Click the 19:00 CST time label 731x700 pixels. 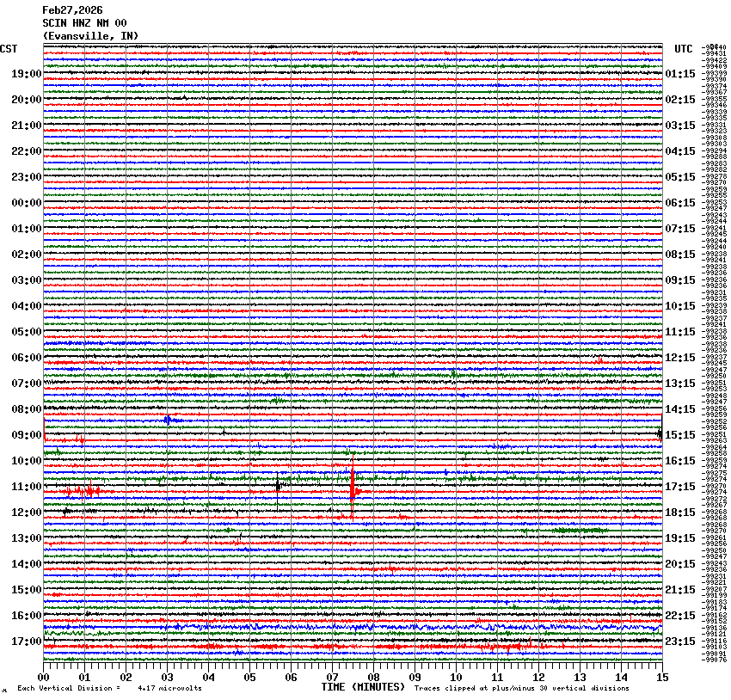(x=26, y=74)
